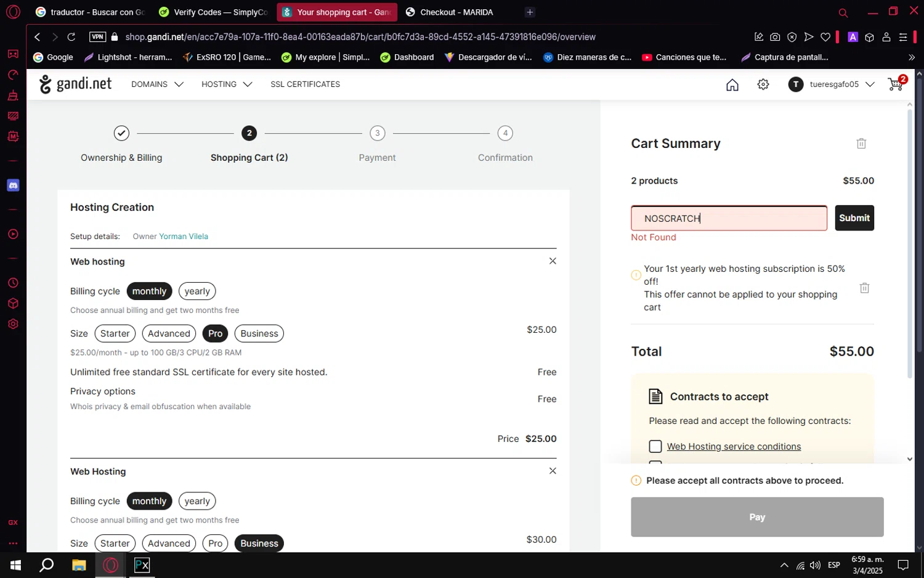924x578 pixels.
Task: Open Windows Start menu
Action: pos(15,565)
